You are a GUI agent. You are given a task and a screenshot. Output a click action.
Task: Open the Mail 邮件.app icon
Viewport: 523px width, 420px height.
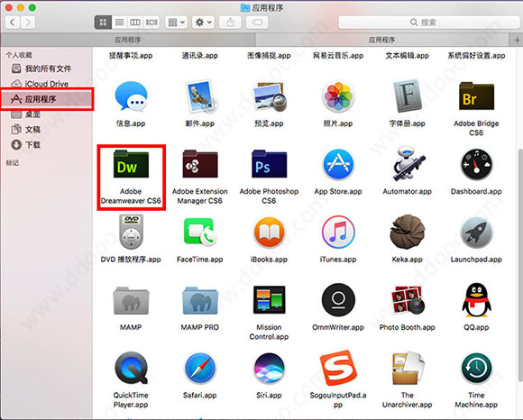pos(200,96)
